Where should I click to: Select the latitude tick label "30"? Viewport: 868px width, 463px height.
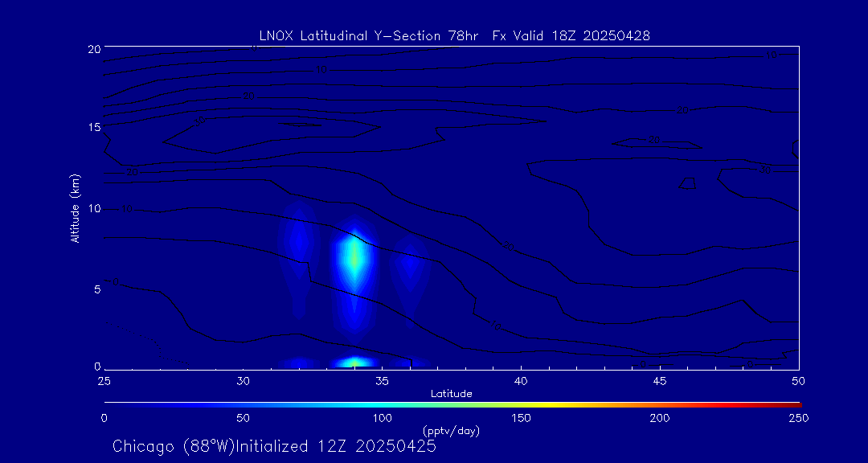[243, 381]
